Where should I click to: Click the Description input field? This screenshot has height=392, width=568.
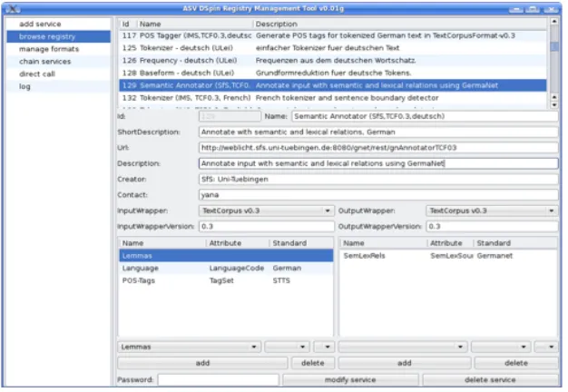(378, 163)
